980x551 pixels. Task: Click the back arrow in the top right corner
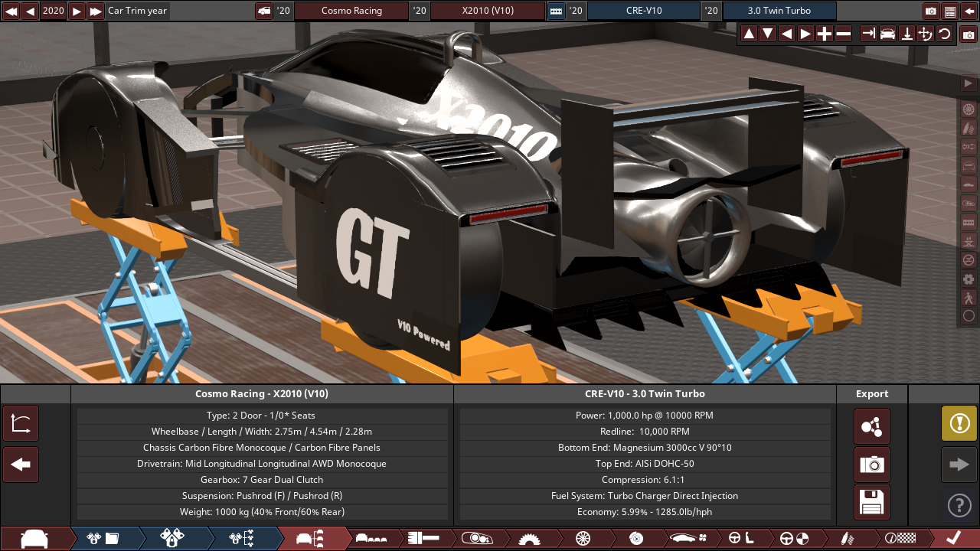tap(969, 11)
